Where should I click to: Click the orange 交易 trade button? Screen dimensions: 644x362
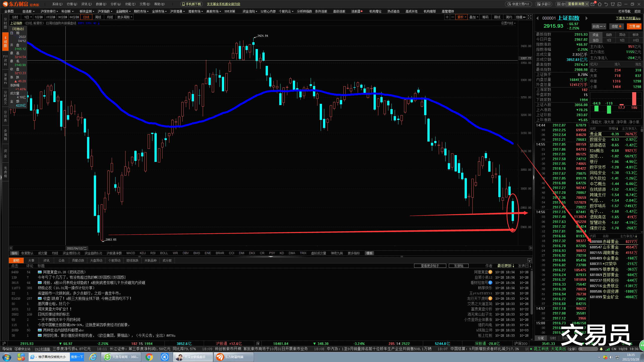[x=634, y=26]
